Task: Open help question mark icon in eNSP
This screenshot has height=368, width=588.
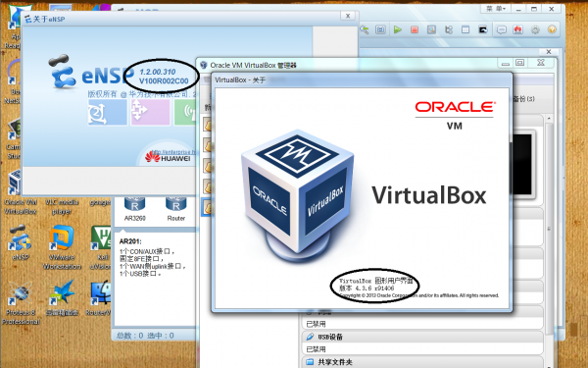Action: [x=552, y=29]
